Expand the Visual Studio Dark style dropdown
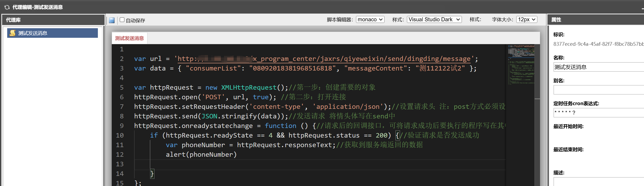644x186 pixels. coord(434,19)
